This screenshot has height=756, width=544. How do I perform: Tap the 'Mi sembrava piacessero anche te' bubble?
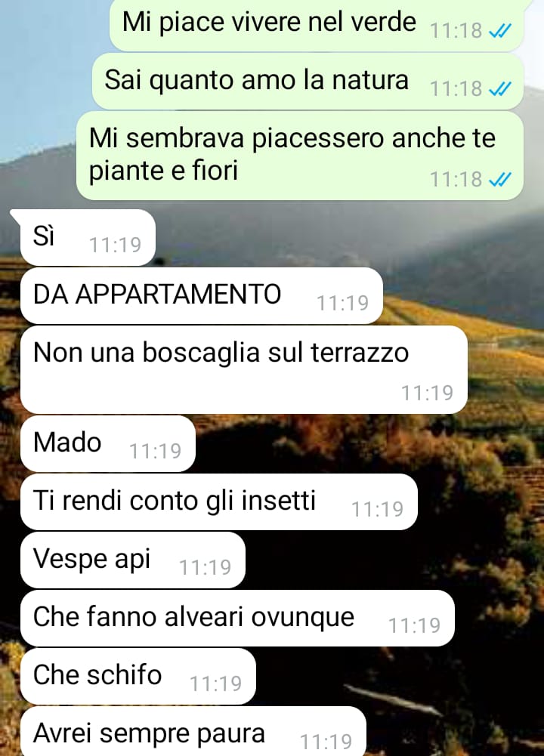coord(299,156)
